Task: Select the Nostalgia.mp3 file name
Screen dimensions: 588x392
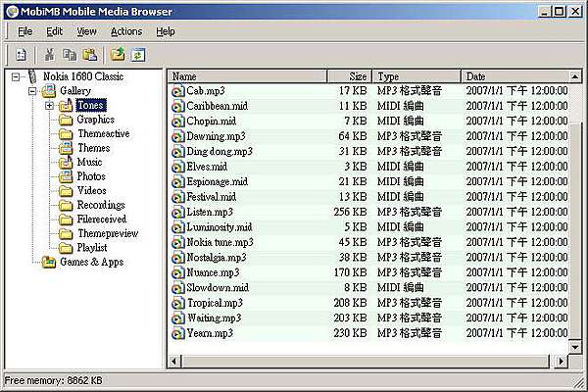Action: pyautogui.click(x=217, y=258)
